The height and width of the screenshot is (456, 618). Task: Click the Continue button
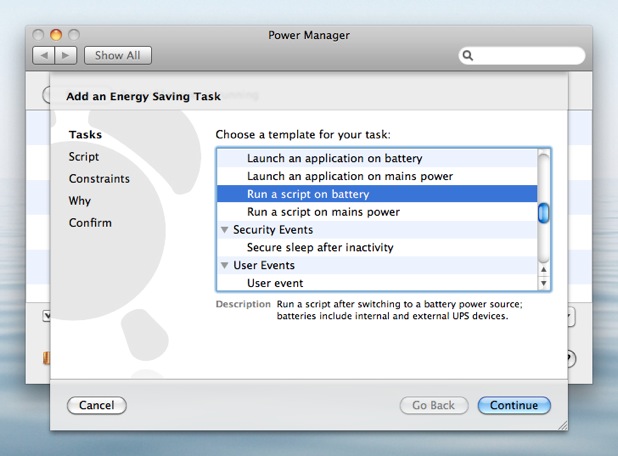coord(514,405)
